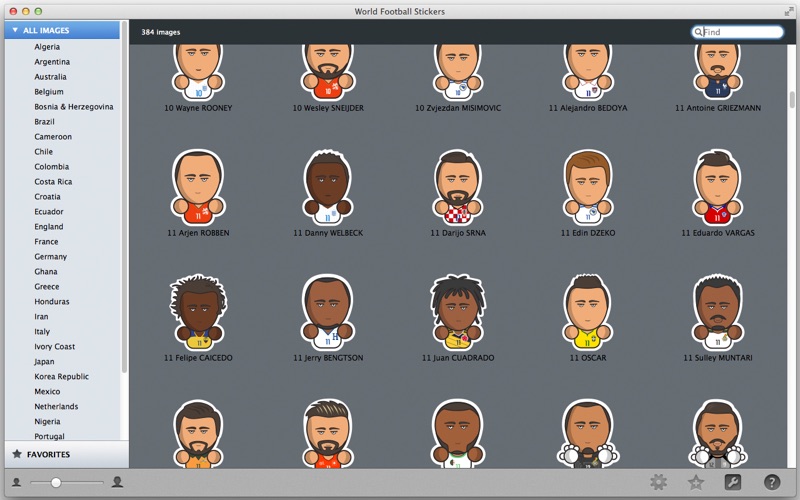This screenshot has width=800, height=500.
Task: Select Bosnia & Herzegovina in the sidebar
Action: 74,107
